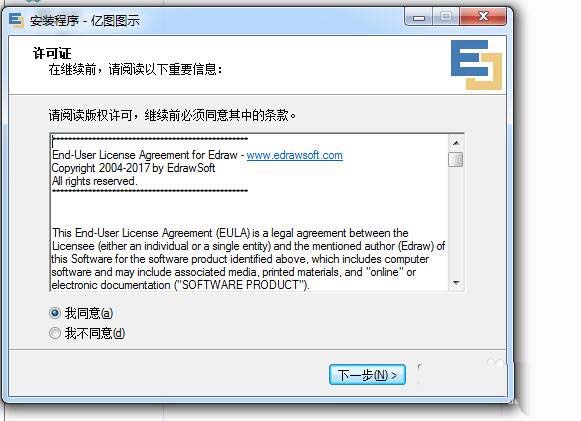This screenshot has height=421, width=581.
Task: Click the 下一步(N) > button
Action: coord(367,375)
